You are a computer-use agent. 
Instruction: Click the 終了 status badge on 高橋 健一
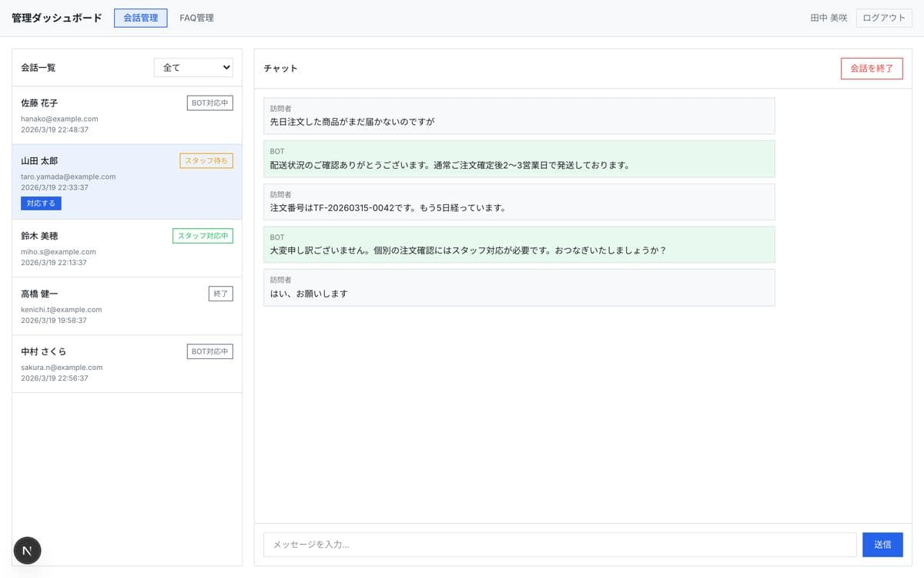pyautogui.click(x=221, y=293)
